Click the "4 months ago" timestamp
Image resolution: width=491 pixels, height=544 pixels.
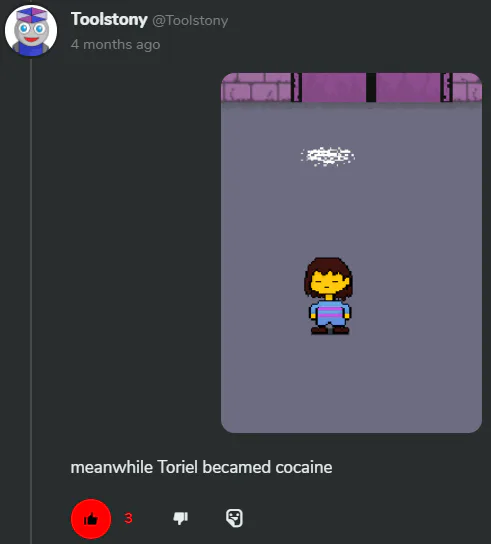[x=116, y=45]
